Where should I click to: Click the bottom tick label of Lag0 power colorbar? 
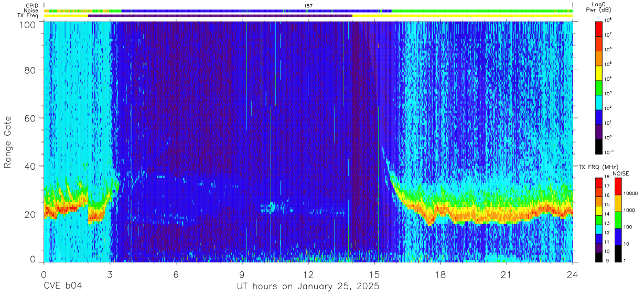pyautogui.click(x=610, y=152)
